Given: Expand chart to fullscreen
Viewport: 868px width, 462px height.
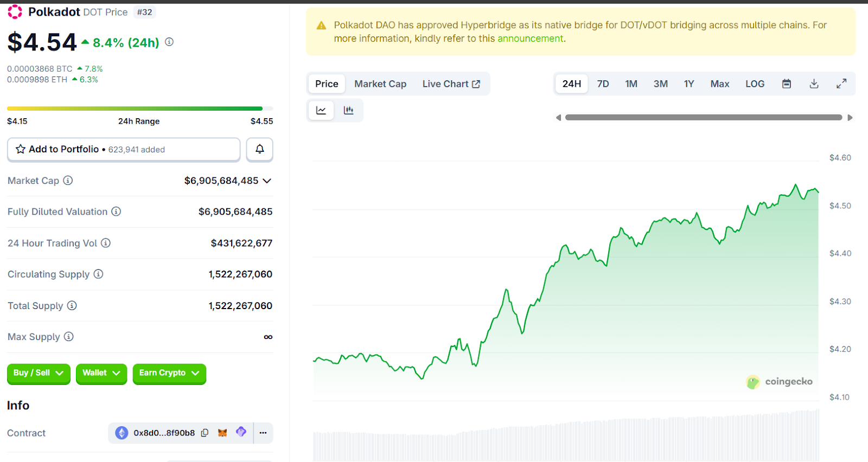Looking at the screenshot, I should pyautogui.click(x=841, y=84).
